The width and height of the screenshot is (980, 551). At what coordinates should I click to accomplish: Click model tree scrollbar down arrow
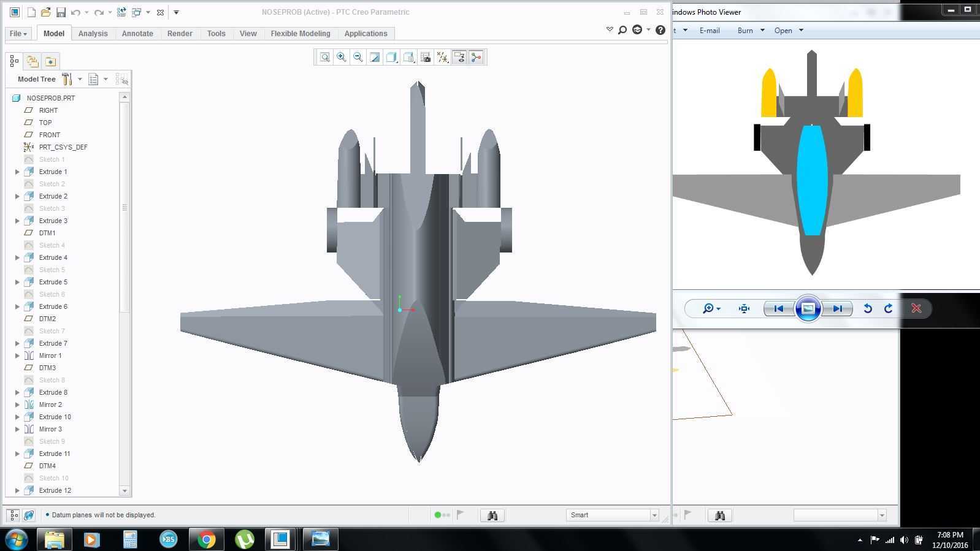[x=124, y=490]
